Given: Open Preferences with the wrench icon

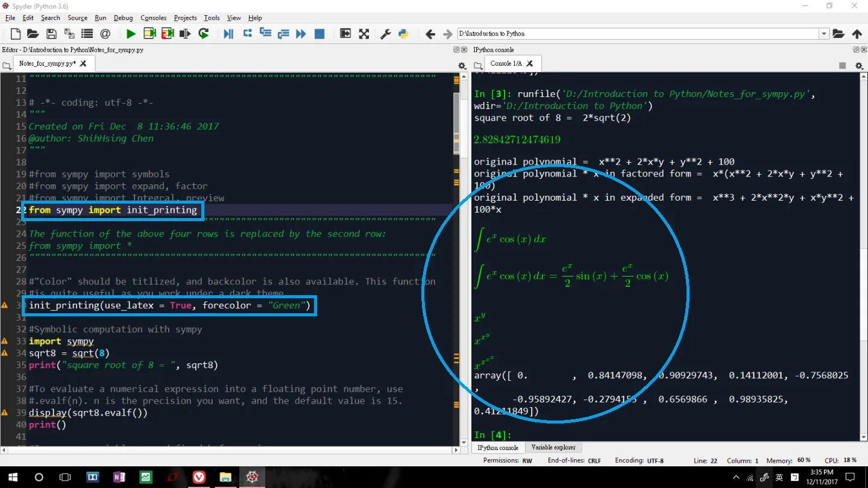Looking at the screenshot, I should pyautogui.click(x=386, y=34).
